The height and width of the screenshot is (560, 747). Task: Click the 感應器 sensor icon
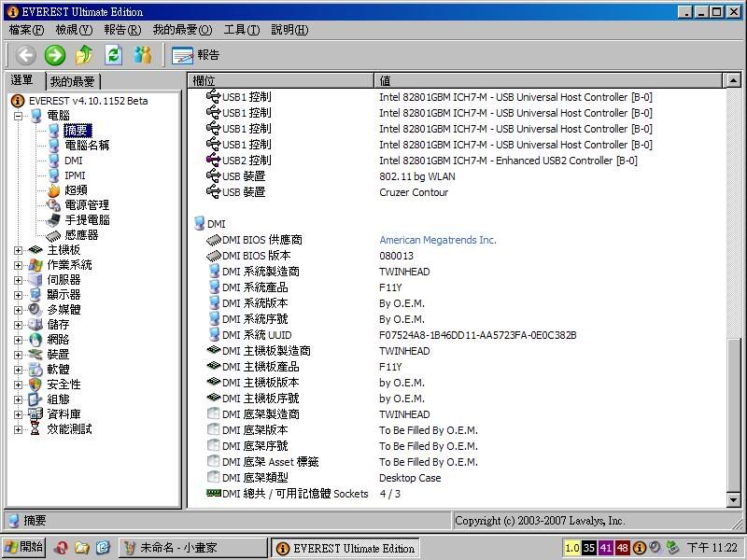pyautogui.click(x=53, y=235)
